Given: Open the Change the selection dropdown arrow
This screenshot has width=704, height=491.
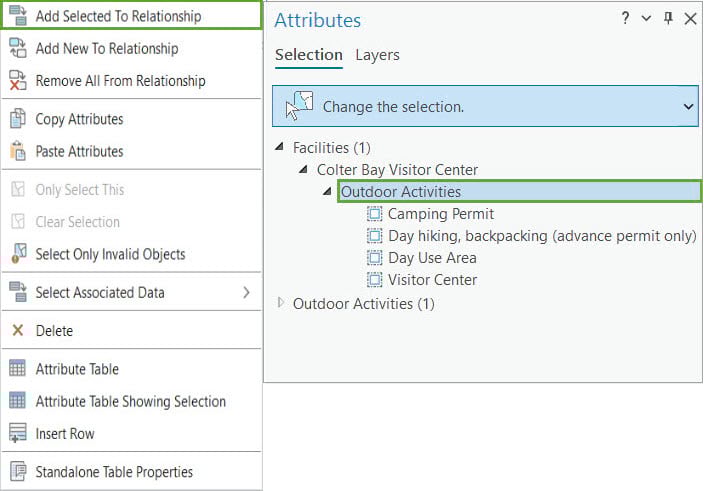Looking at the screenshot, I should (688, 107).
